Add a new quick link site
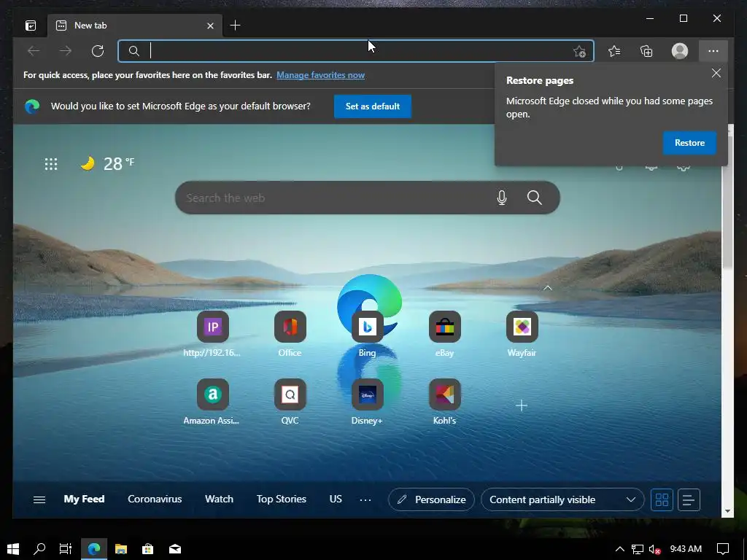 (522, 405)
